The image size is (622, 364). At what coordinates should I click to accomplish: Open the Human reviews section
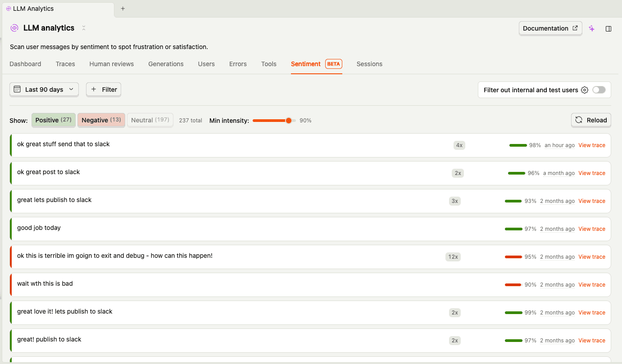tap(111, 64)
